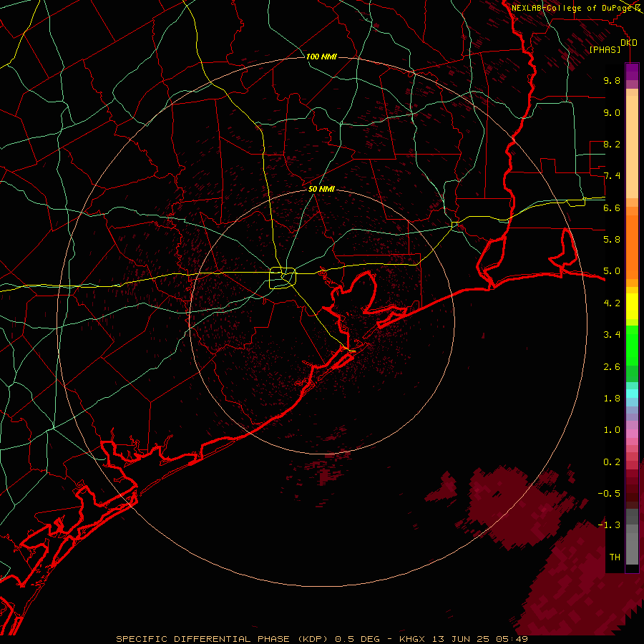Image resolution: width=644 pixels, height=644 pixels.
Task: Click the 2.6 scale label
Action: click(x=612, y=367)
